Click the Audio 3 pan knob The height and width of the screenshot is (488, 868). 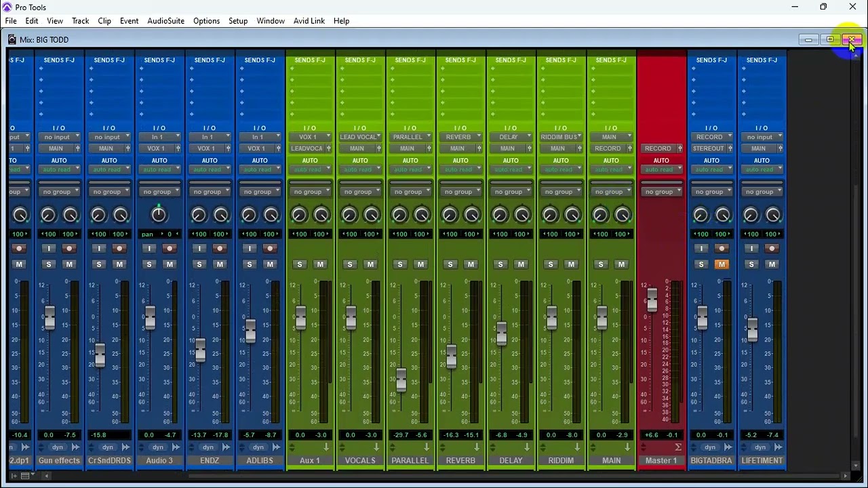coord(159,215)
